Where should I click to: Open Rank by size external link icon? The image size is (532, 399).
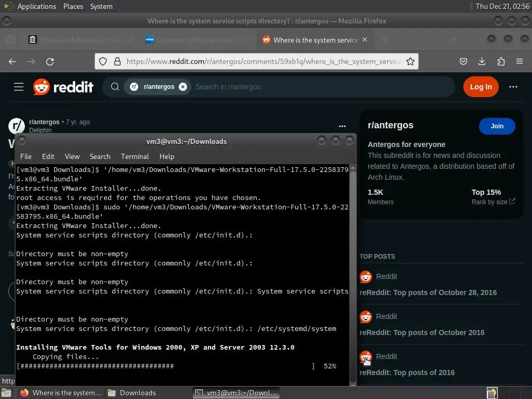512,201
